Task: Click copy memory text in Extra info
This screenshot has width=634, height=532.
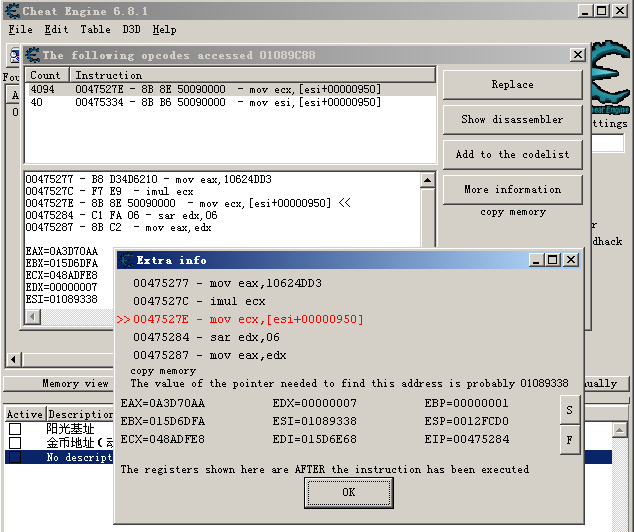Action: coord(163,371)
